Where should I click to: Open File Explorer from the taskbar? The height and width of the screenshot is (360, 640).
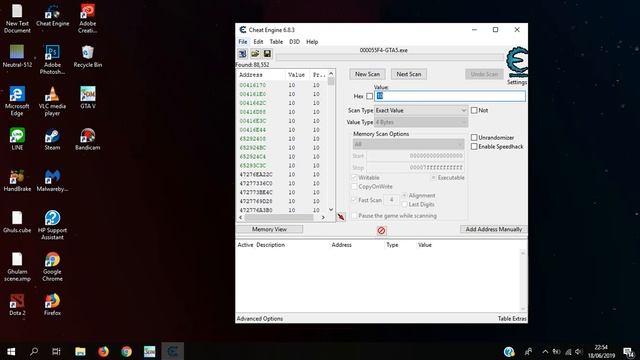tap(80, 351)
